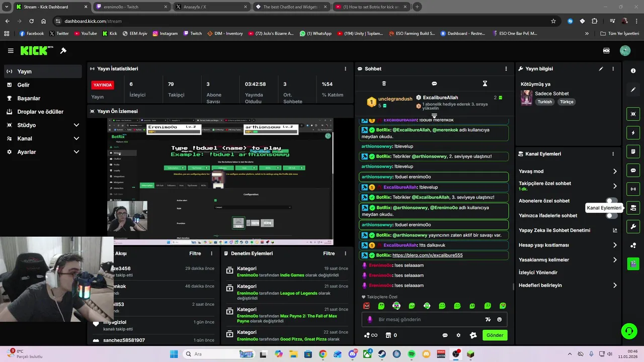Viewport: 644px width, 362px height.
Task: Open the hamburger menu beside the Kick logo
Action: pos(11,51)
